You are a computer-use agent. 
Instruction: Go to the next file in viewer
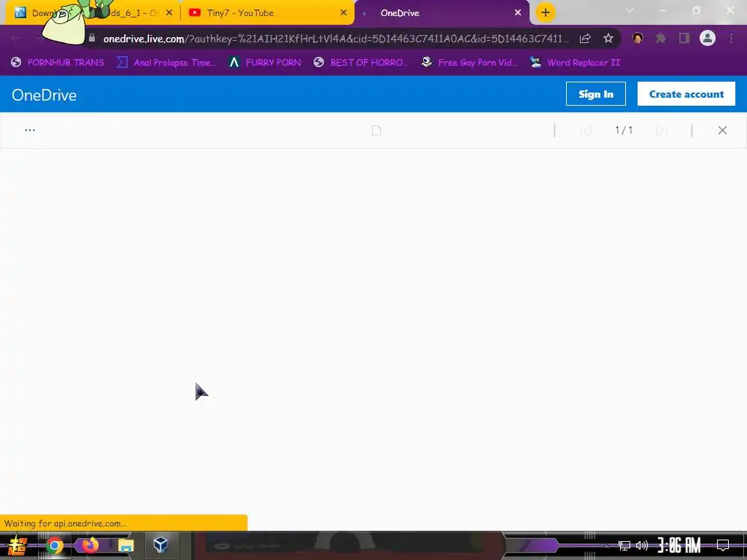pyautogui.click(x=662, y=130)
